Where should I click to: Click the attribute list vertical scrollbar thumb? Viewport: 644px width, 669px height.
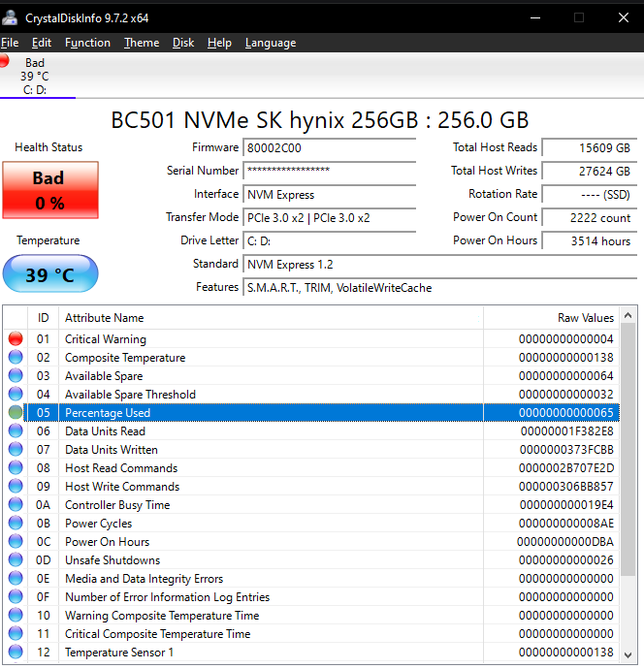[628, 449]
